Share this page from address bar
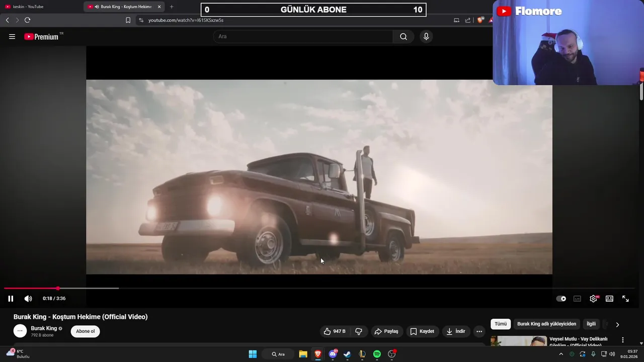This screenshot has height=362, width=644. [x=468, y=20]
